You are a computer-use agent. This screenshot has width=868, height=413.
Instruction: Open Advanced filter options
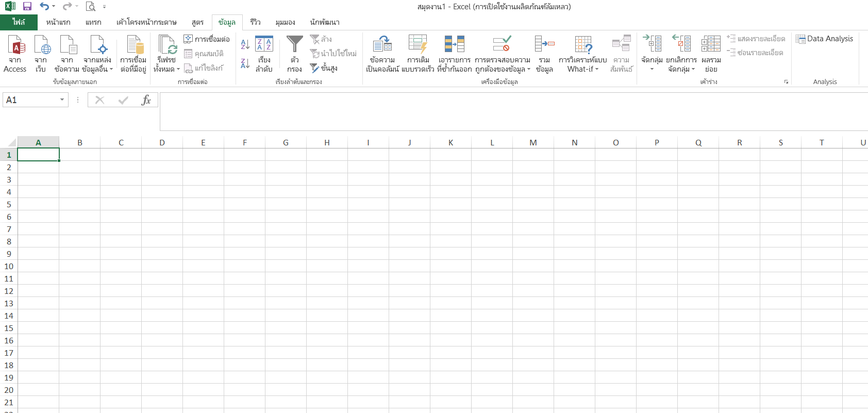pos(324,68)
